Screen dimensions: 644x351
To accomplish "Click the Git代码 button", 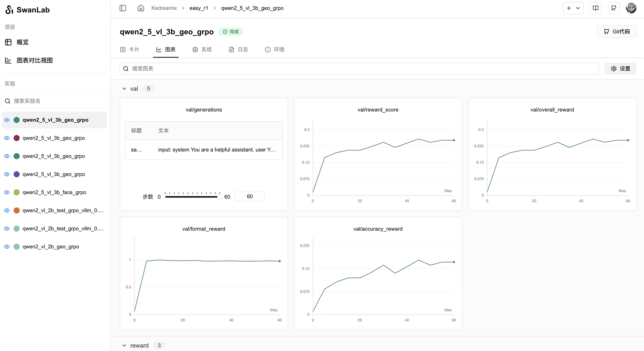I will [617, 32].
